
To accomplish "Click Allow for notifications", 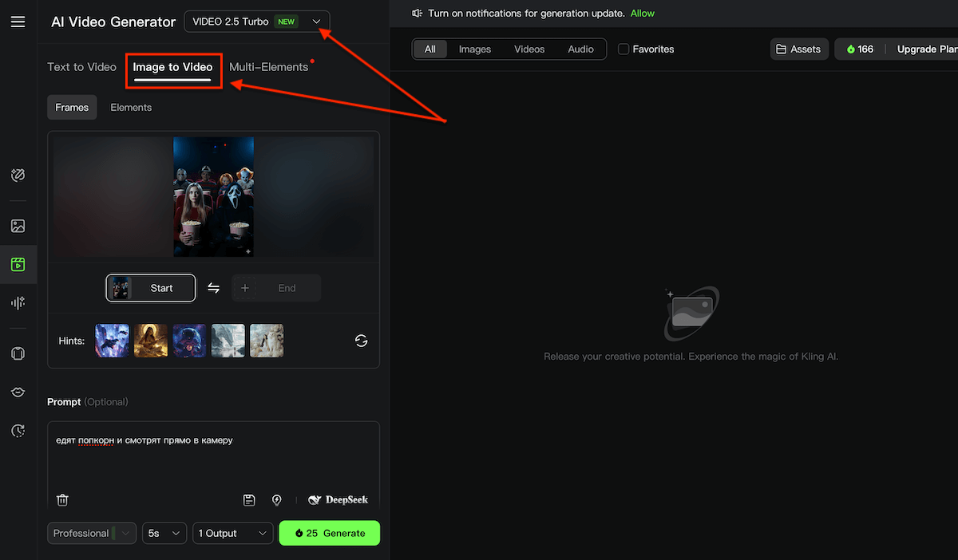I will point(643,14).
